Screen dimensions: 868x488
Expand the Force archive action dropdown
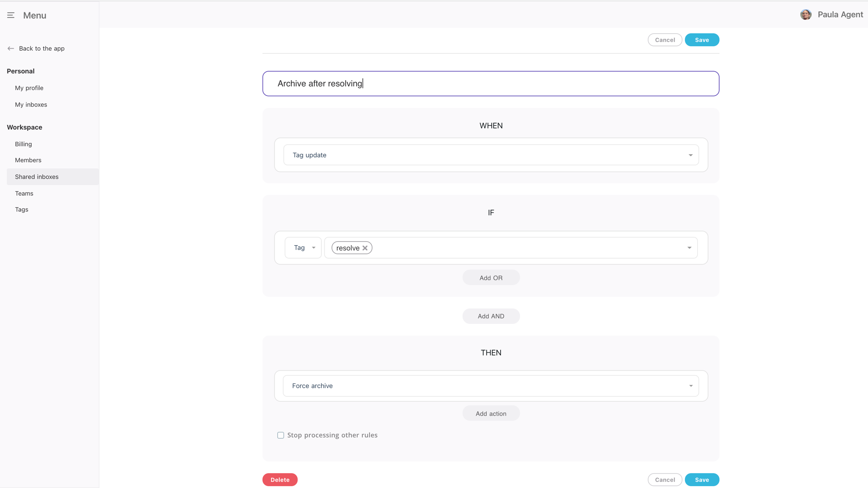coord(690,386)
